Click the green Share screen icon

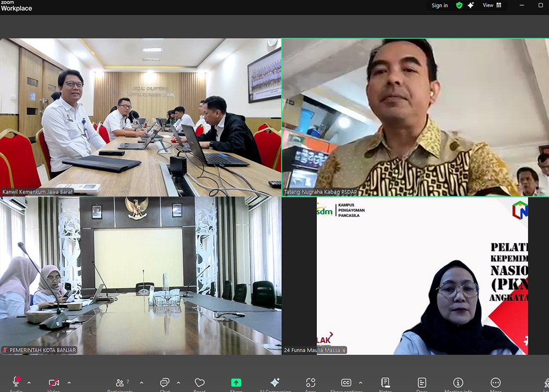pos(236,383)
